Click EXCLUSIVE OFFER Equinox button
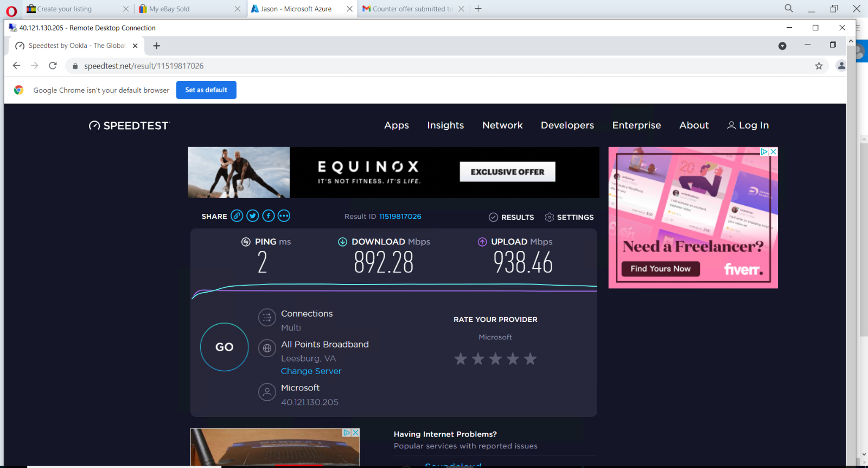 pyautogui.click(x=507, y=172)
